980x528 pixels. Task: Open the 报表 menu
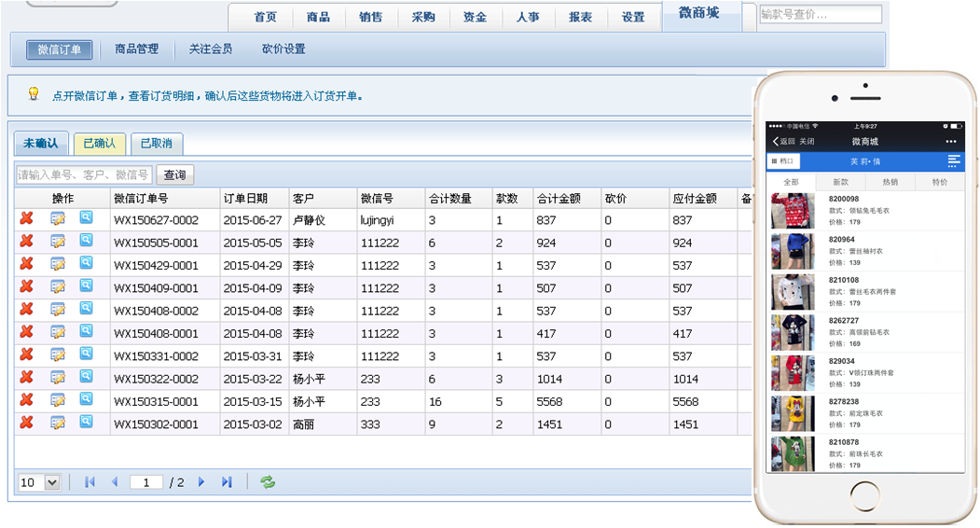[x=580, y=17]
